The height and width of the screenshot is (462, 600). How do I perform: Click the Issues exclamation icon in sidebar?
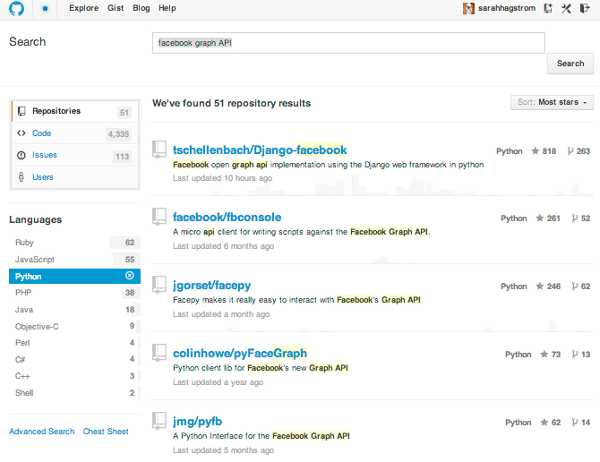(x=21, y=155)
